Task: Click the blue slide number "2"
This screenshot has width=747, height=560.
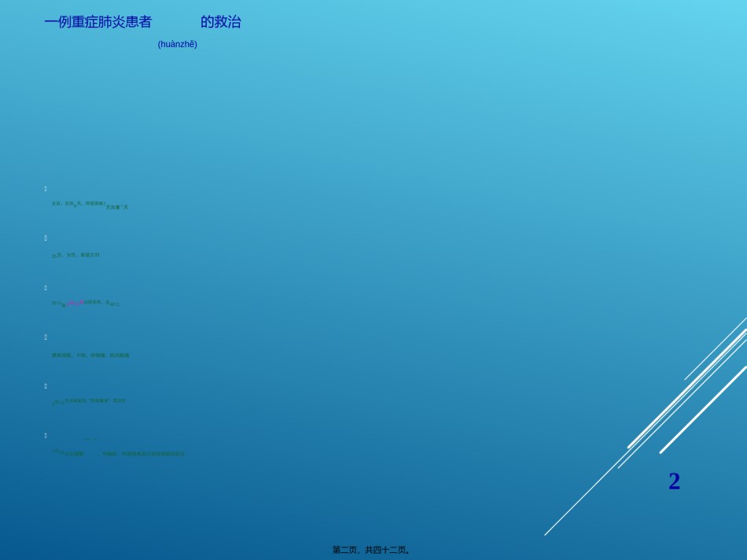Action: tap(674, 481)
